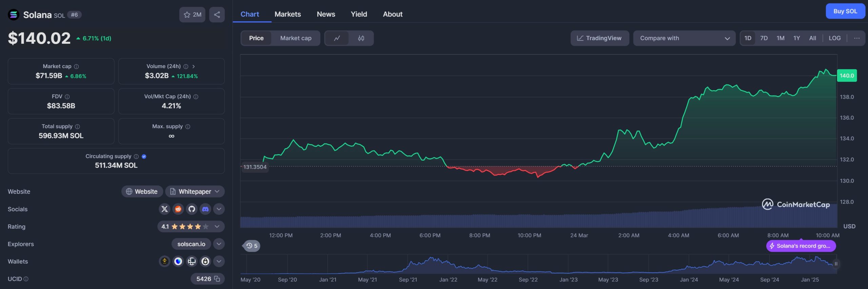Add Solana to watchlist star button
Viewport: 868px width, 289px height.
tap(192, 15)
